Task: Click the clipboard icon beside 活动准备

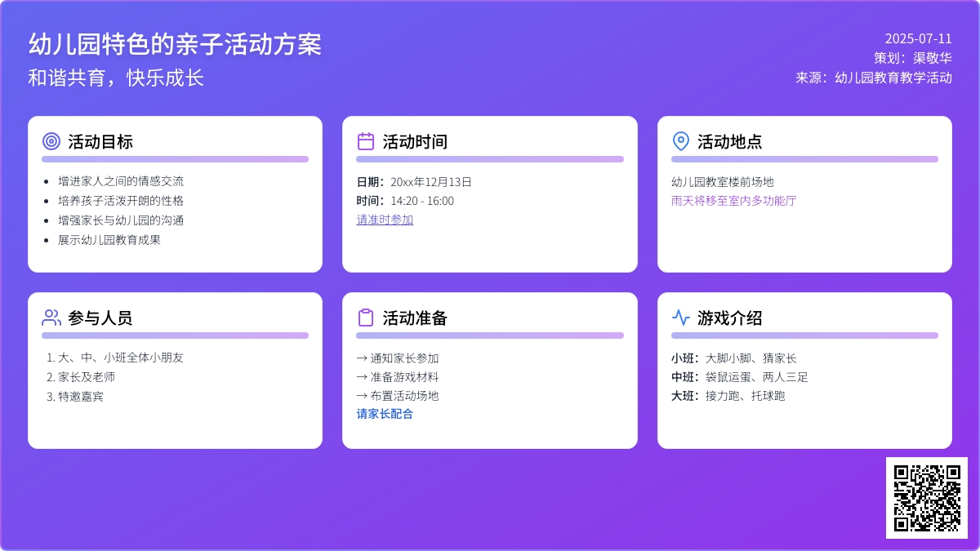Action: 366,318
